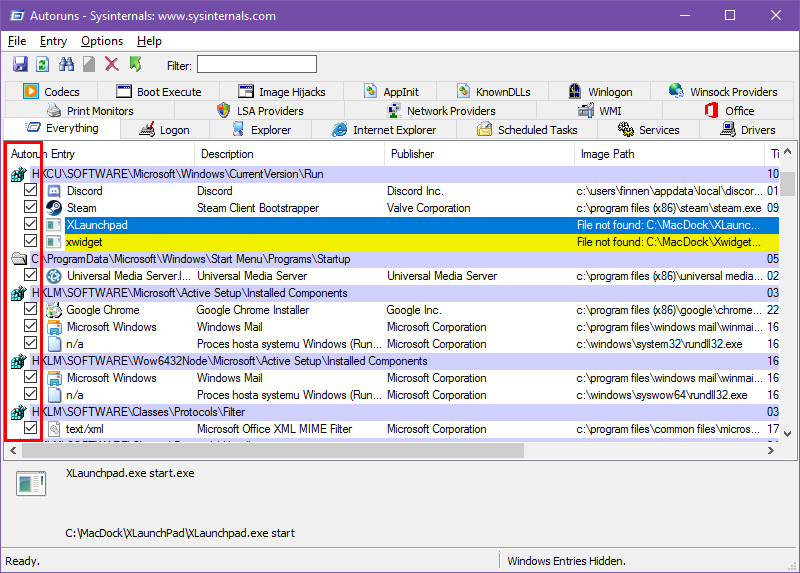Switch to the Winlogon tab
This screenshot has width=800, height=573.
click(x=599, y=92)
